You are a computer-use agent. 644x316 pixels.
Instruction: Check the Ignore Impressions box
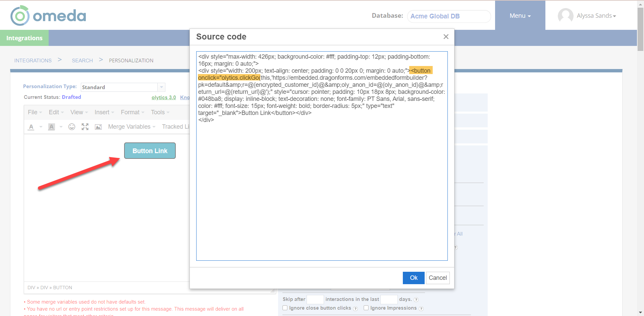(366, 308)
